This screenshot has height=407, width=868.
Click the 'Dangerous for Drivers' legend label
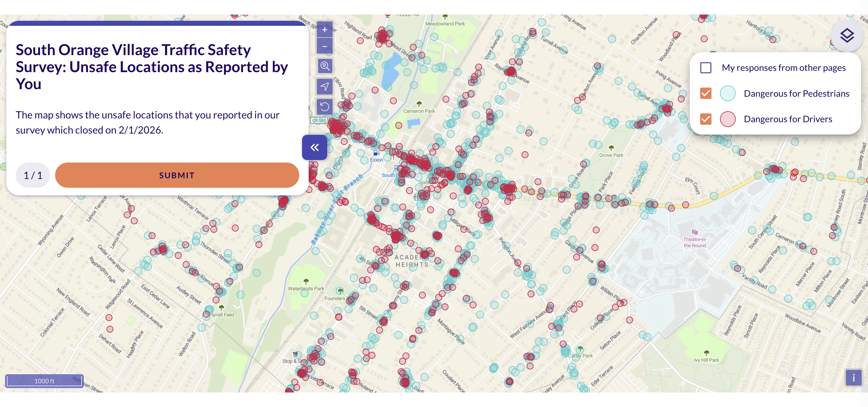coord(788,119)
